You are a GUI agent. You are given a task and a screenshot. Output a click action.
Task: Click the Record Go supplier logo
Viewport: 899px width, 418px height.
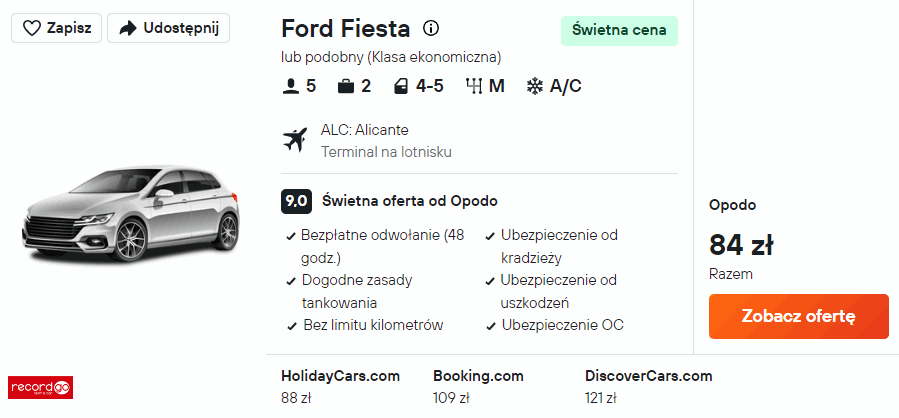tap(40, 386)
